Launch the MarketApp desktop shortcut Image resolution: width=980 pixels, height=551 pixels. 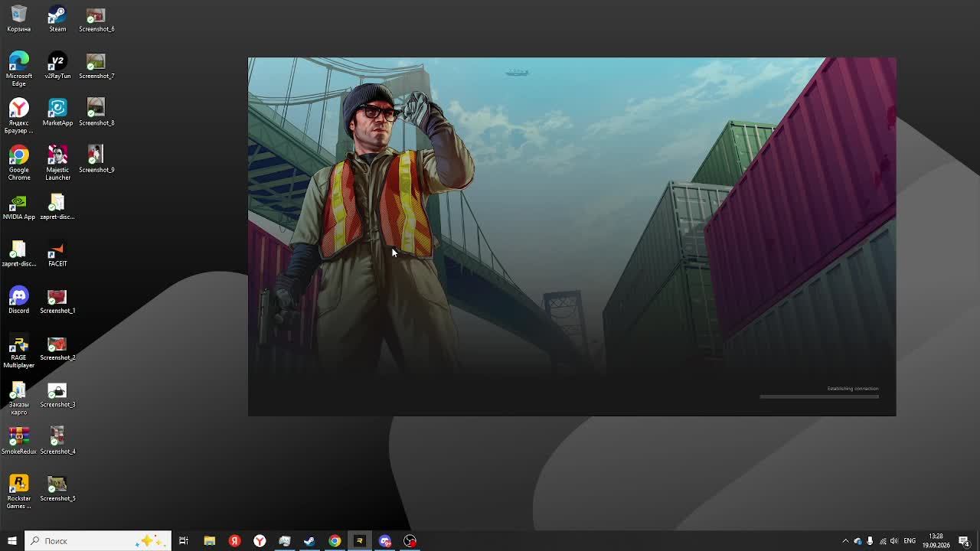click(57, 112)
